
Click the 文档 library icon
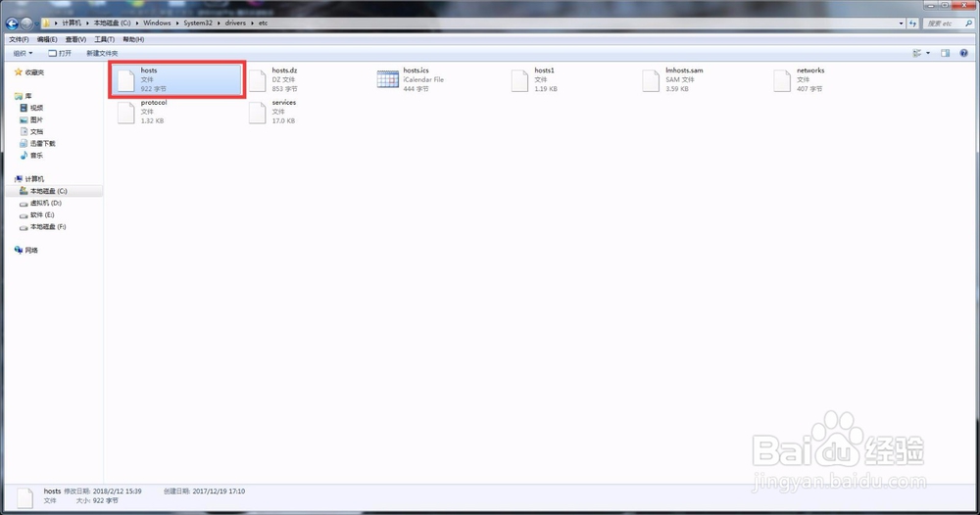(x=24, y=132)
